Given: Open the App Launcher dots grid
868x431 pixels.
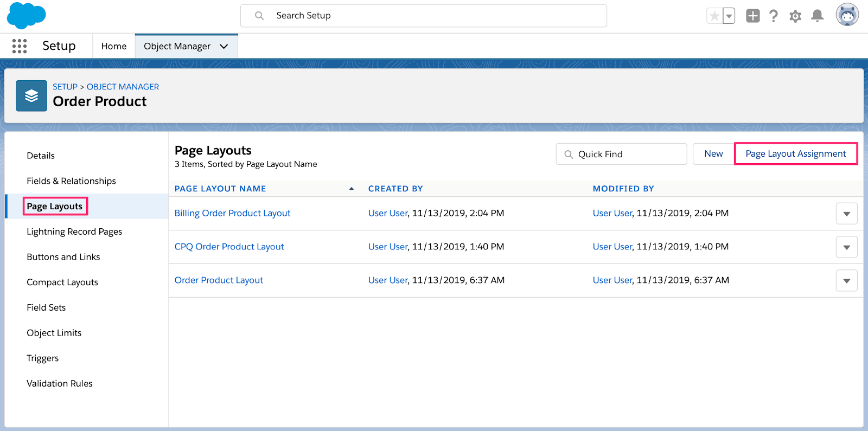Looking at the screenshot, I should [20, 46].
